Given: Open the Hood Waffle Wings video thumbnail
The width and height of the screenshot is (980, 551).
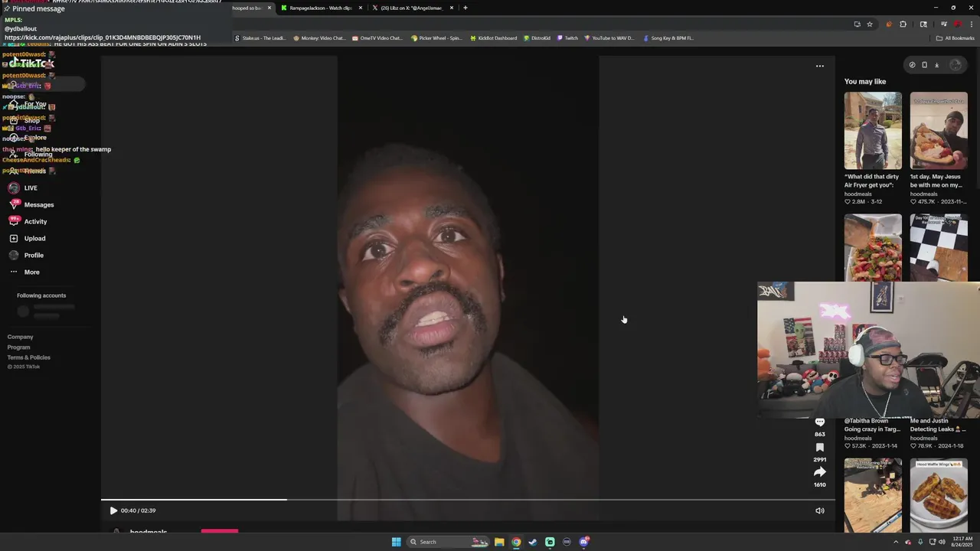Looking at the screenshot, I should pos(939,495).
